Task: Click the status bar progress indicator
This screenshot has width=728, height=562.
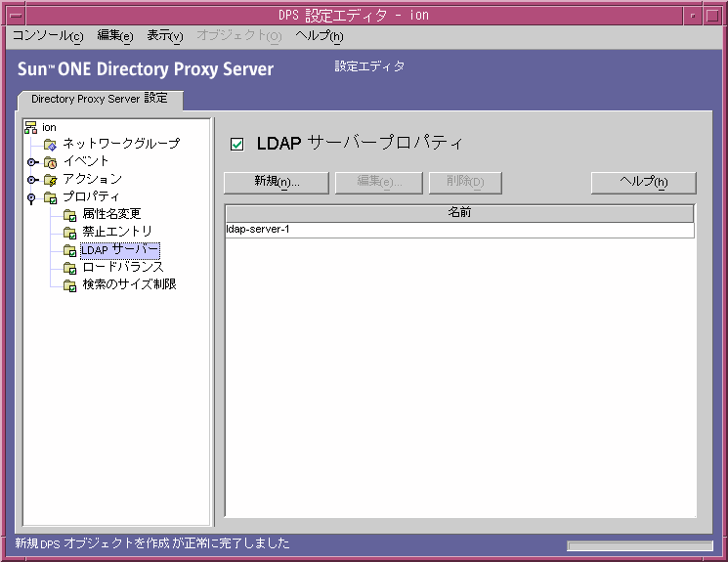Action: coord(640,545)
